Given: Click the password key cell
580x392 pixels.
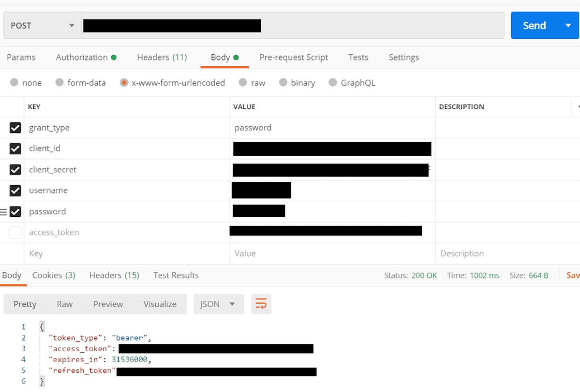Looking at the screenshot, I should coord(127,212).
